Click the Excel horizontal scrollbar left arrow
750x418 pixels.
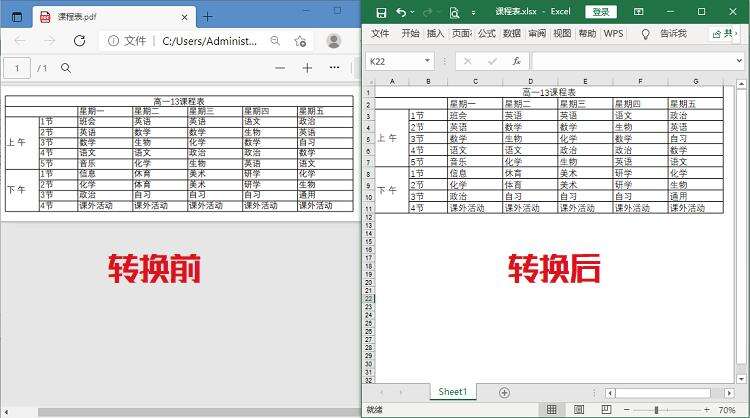click(610, 393)
